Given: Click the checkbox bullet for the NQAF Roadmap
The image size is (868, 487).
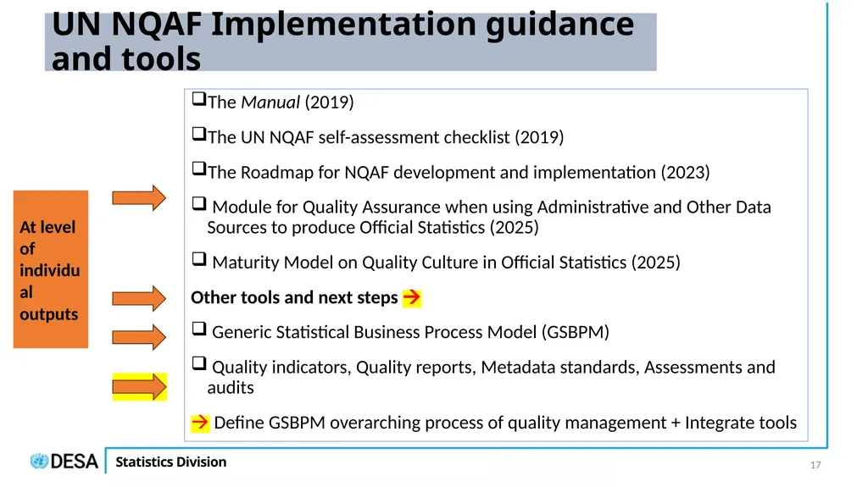Looking at the screenshot, I should (x=198, y=169).
